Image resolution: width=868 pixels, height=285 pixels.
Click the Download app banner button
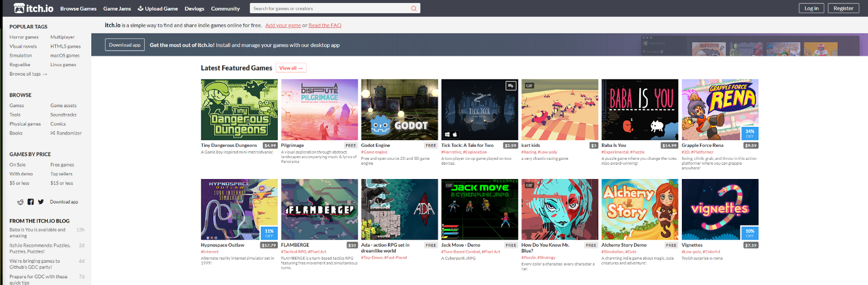coord(125,45)
